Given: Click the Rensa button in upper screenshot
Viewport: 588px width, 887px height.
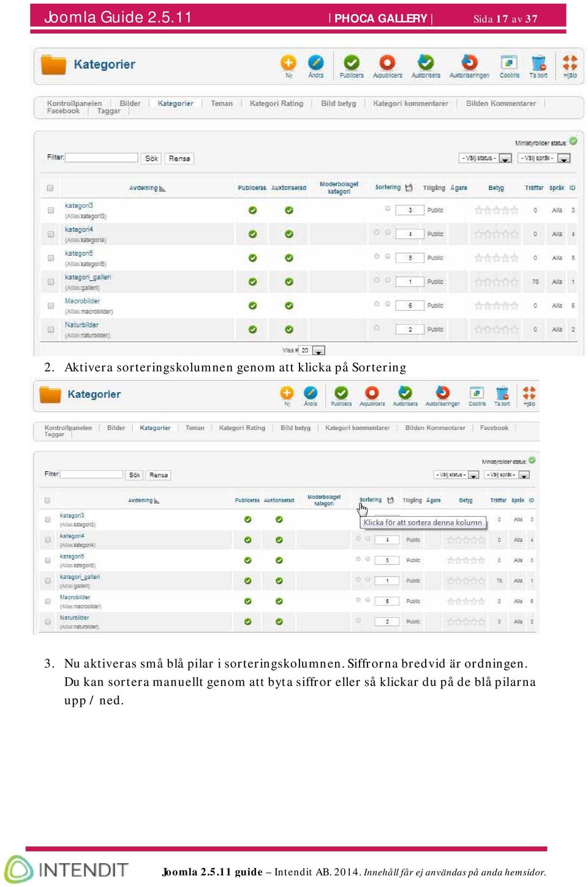Looking at the screenshot, I should coord(179,158).
